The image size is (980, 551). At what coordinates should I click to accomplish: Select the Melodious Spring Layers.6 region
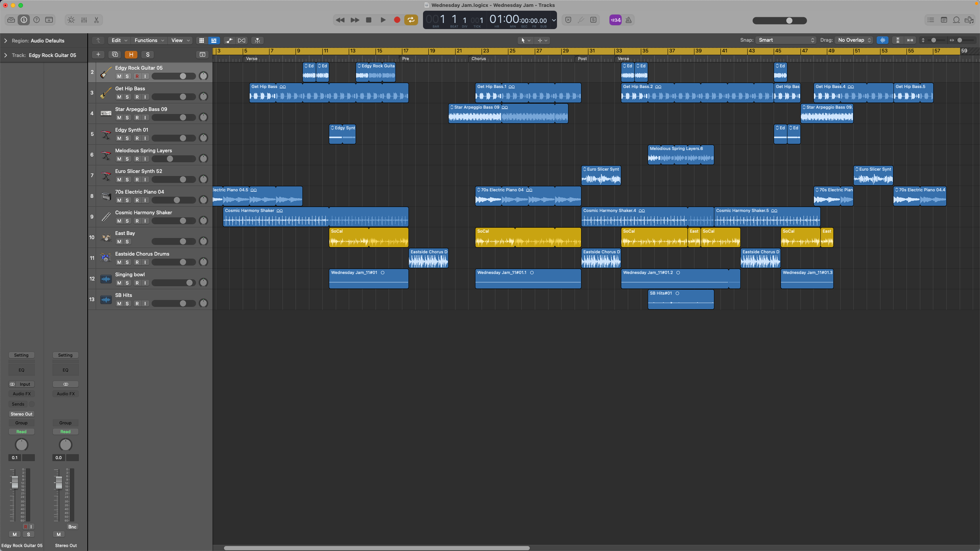[x=681, y=155]
